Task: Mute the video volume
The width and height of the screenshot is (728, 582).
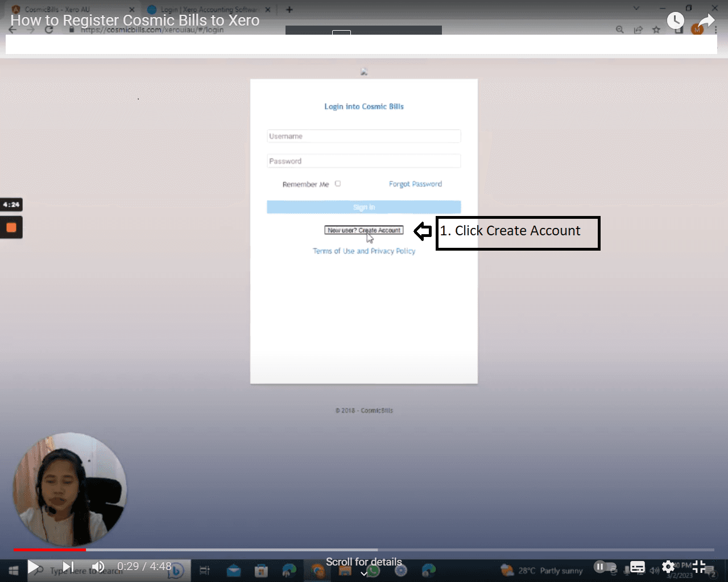Action: coord(98,567)
